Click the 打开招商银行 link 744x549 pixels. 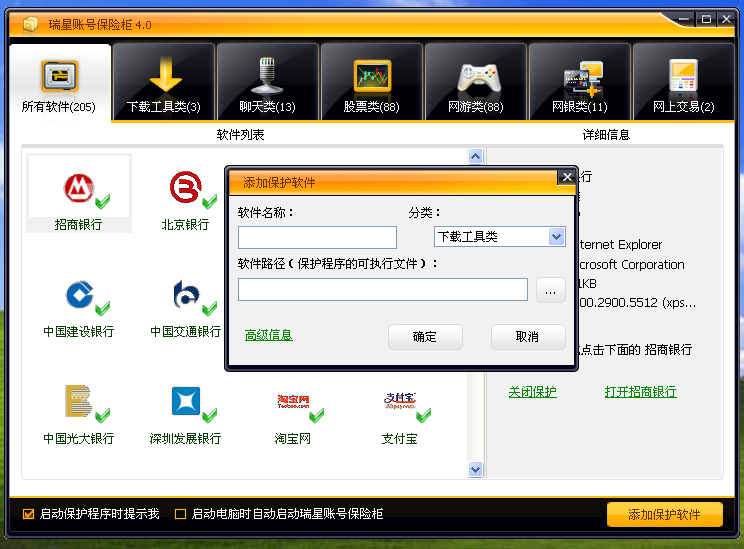pos(640,392)
